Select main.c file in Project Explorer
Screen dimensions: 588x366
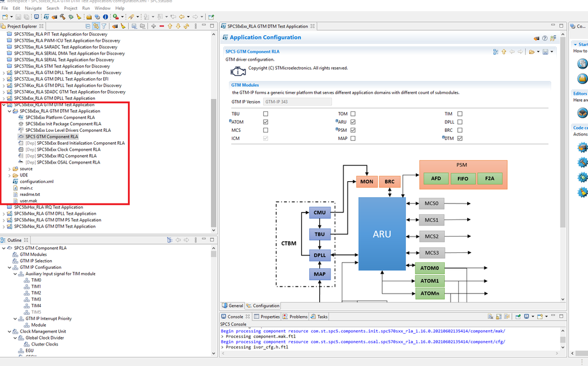click(27, 188)
